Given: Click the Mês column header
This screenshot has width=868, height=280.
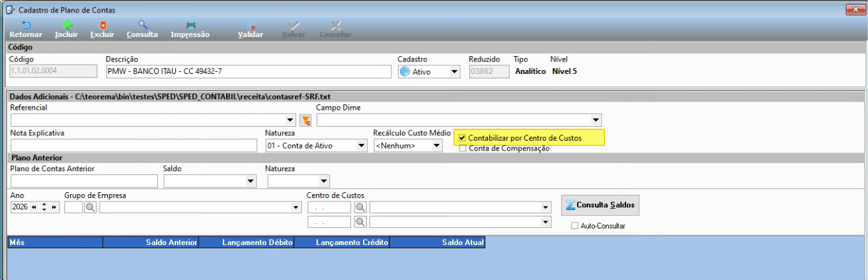Looking at the screenshot, I should (55, 242).
